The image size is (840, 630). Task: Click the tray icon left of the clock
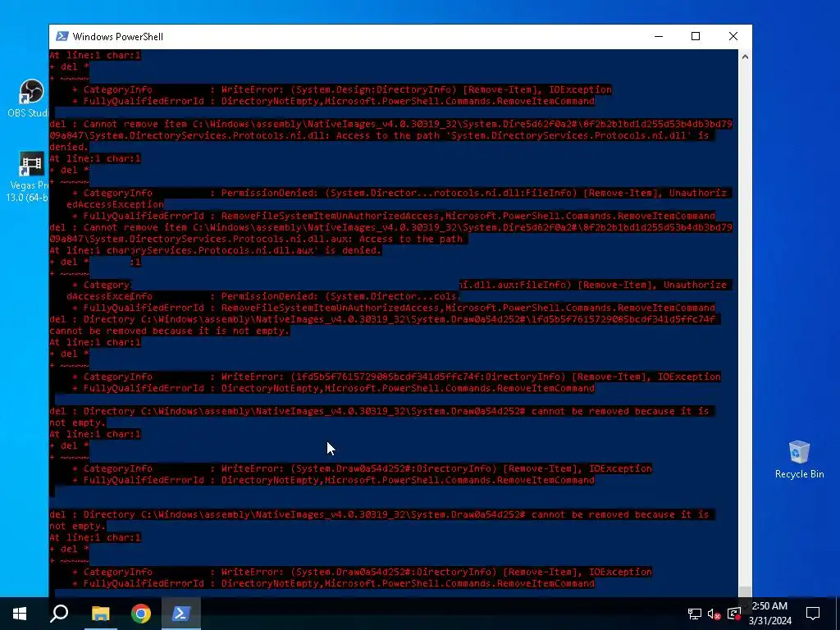734,614
